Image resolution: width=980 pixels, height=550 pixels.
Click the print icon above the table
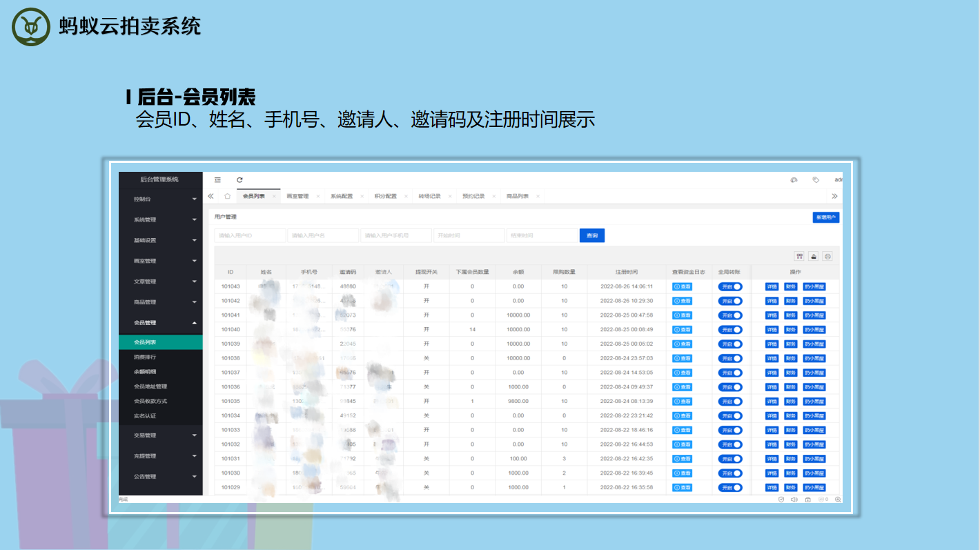(827, 256)
